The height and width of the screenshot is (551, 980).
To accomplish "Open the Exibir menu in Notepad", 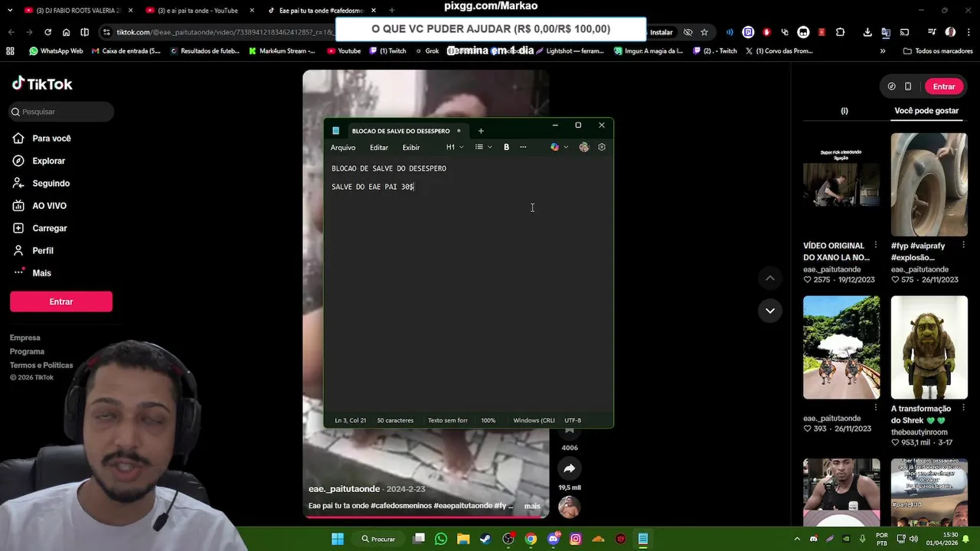I will coord(411,148).
